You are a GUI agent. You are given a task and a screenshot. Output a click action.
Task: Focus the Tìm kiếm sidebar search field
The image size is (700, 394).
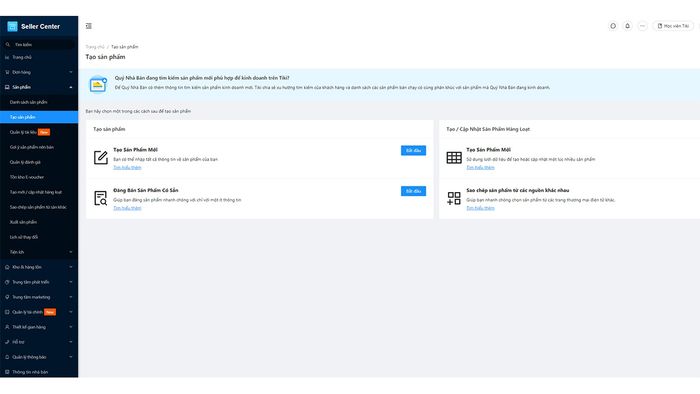click(x=39, y=45)
